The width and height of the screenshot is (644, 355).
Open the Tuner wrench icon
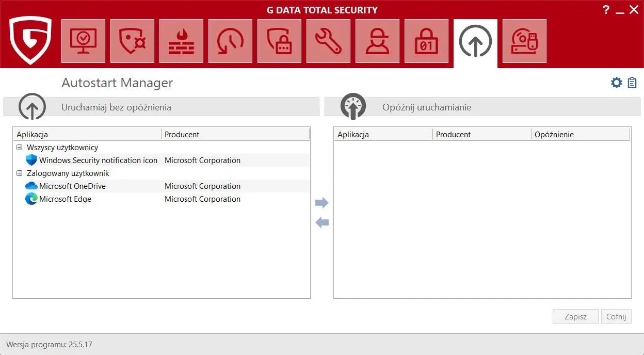coord(328,41)
